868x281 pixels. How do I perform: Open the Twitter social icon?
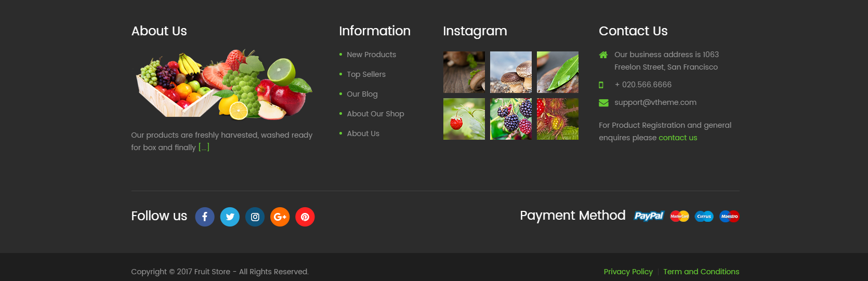point(230,217)
